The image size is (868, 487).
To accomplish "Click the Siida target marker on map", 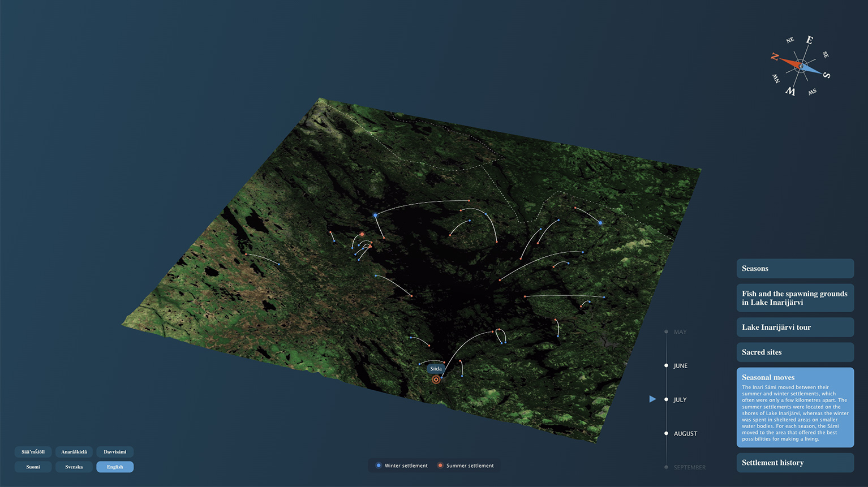I will (436, 380).
